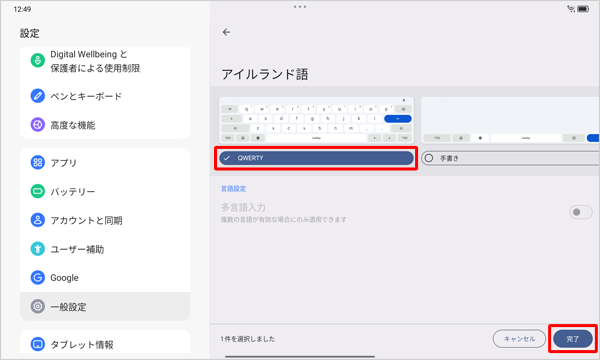Open ペンとキーボード settings
Screen dimensions: 600x360
[105, 96]
